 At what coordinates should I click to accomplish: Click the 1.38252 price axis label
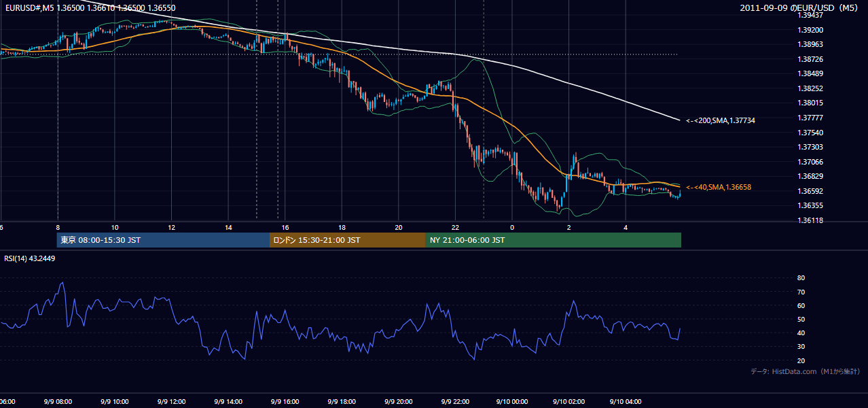click(810, 88)
